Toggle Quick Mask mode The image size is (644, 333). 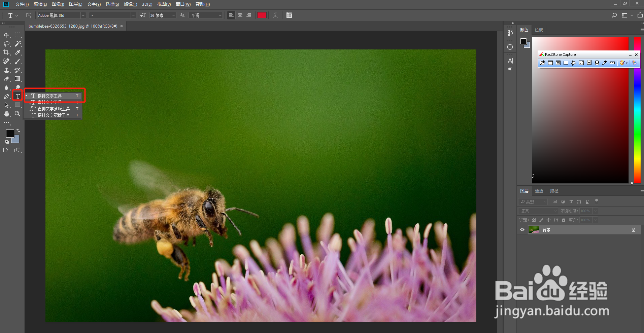click(x=6, y=150)
